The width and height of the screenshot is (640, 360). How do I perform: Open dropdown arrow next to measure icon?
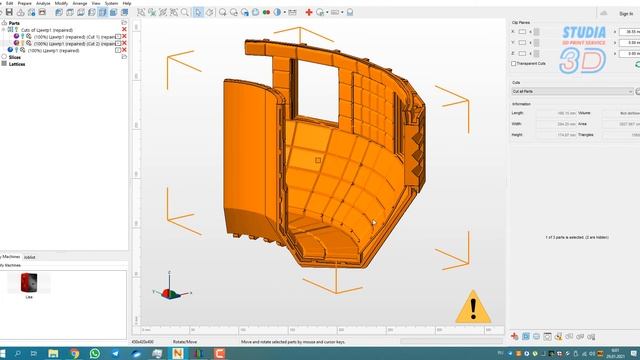(342, 12)
